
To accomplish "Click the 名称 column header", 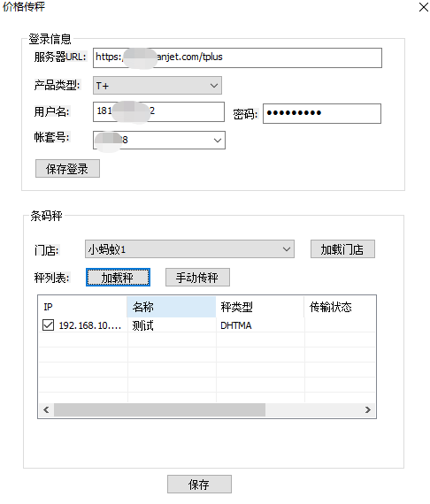I will click(171, 307).
